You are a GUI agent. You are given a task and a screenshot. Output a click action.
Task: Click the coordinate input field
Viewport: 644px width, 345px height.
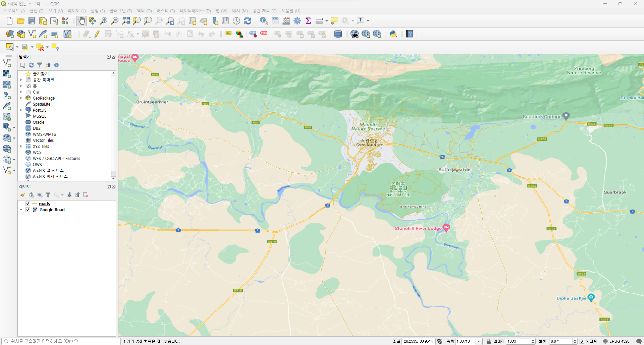tap(418, 341)
